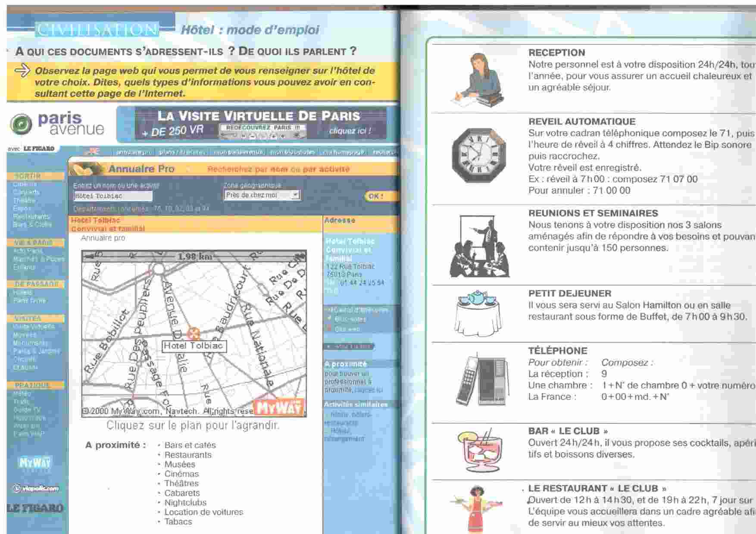
Task: Click 'Bars et cafés' in proximity list
Action: pyautogui.click(x=190, y=445)
